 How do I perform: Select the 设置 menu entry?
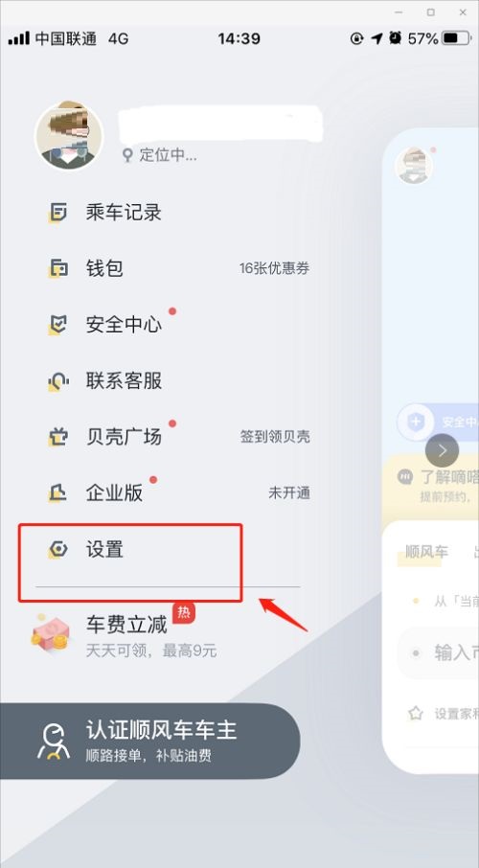point(130,562)
